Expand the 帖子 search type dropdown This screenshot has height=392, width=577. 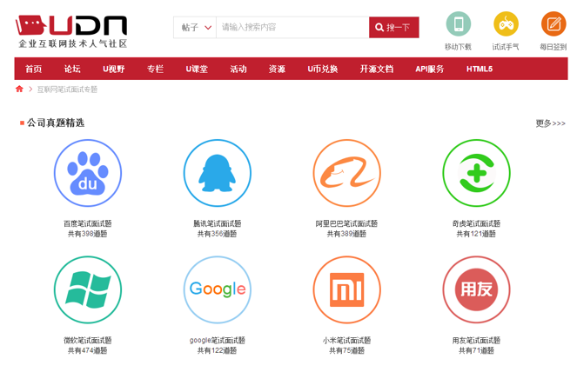[195, 28]
